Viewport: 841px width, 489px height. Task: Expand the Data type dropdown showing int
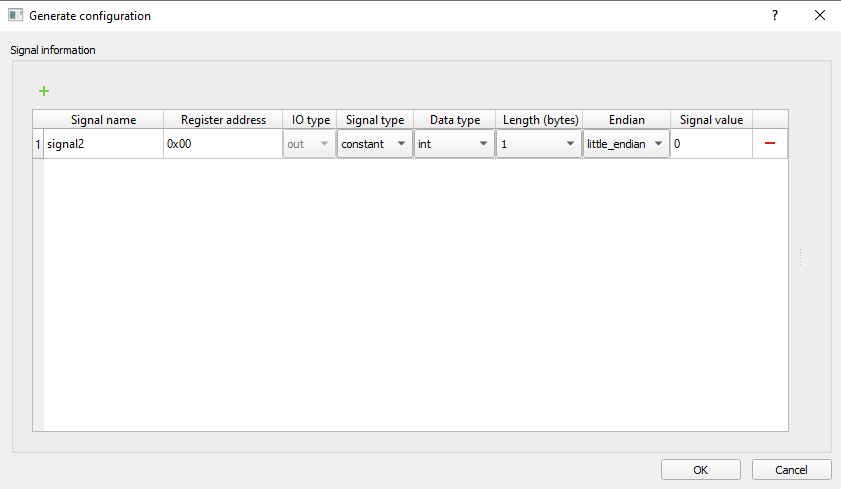(x=454, y=144)
